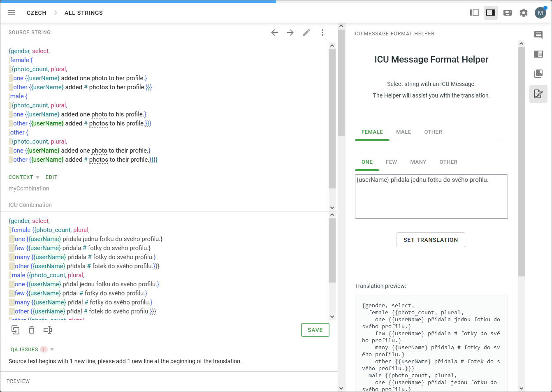This screenshot has width=552, height=392.
Task: Click the QA new line warning message
Action: click(125, 361)
